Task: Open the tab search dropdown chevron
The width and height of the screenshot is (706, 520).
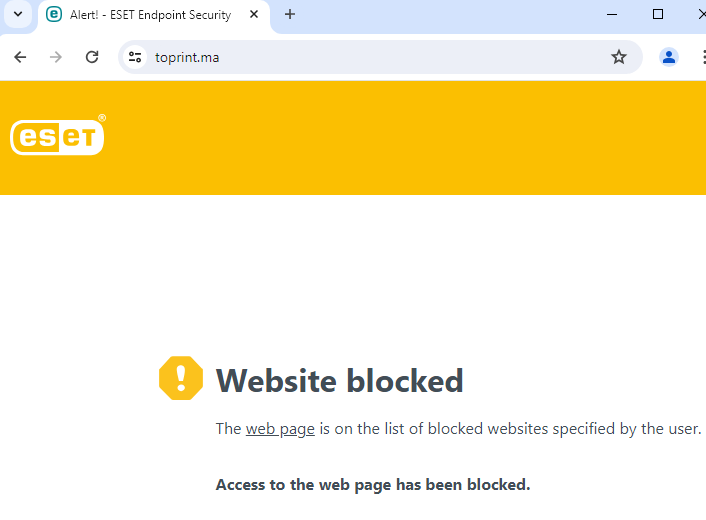Action: tap(17, 15)
